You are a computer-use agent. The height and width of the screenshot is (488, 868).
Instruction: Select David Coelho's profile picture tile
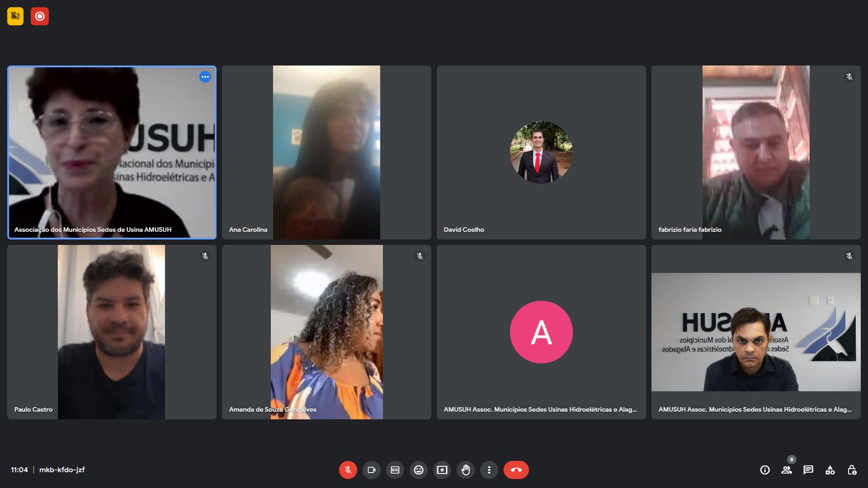coord(541,152)
